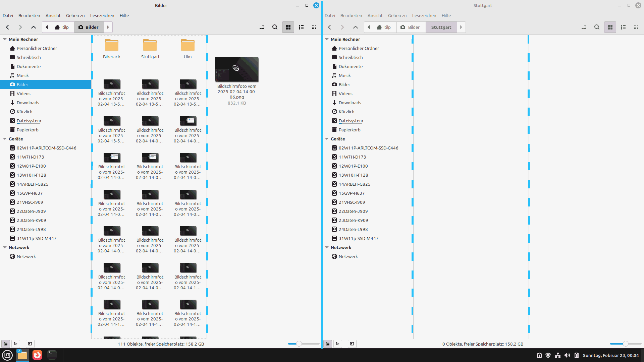The width and height of the screenshot is (644, 362).
Task: Enable icon view in the Stuttgart window
Action: 610,27
